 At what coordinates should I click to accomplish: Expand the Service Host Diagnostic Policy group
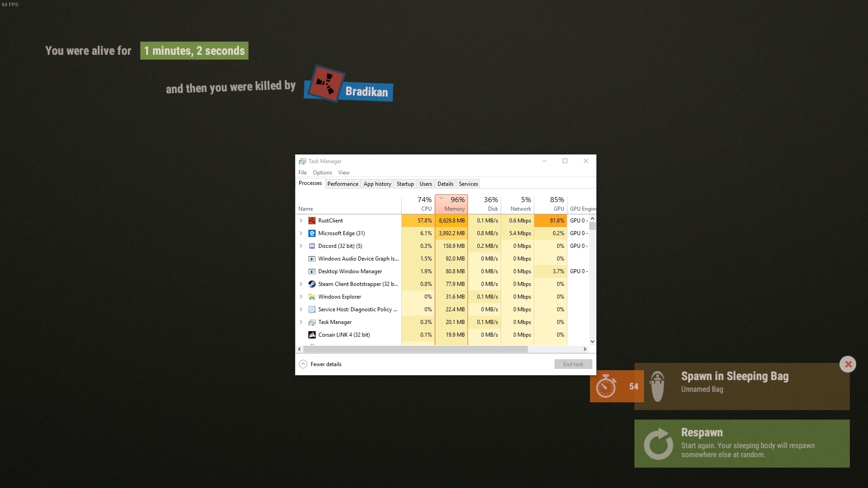point(301,309)
